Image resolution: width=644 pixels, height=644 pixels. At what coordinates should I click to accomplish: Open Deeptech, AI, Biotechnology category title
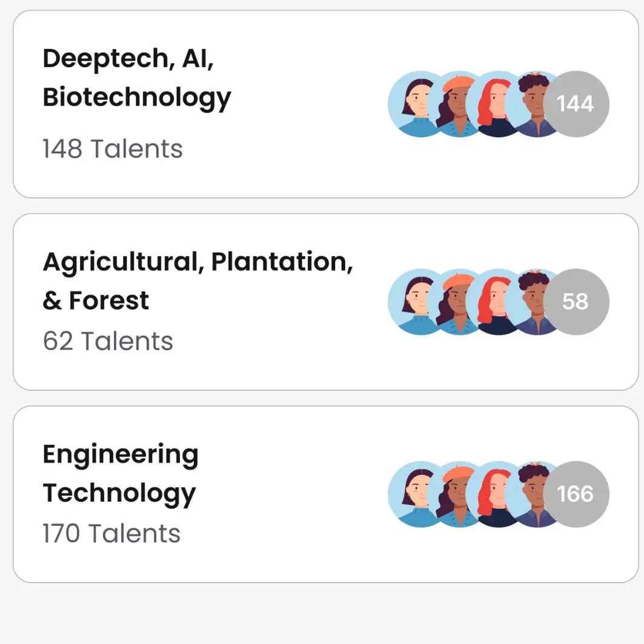[137, 78]
